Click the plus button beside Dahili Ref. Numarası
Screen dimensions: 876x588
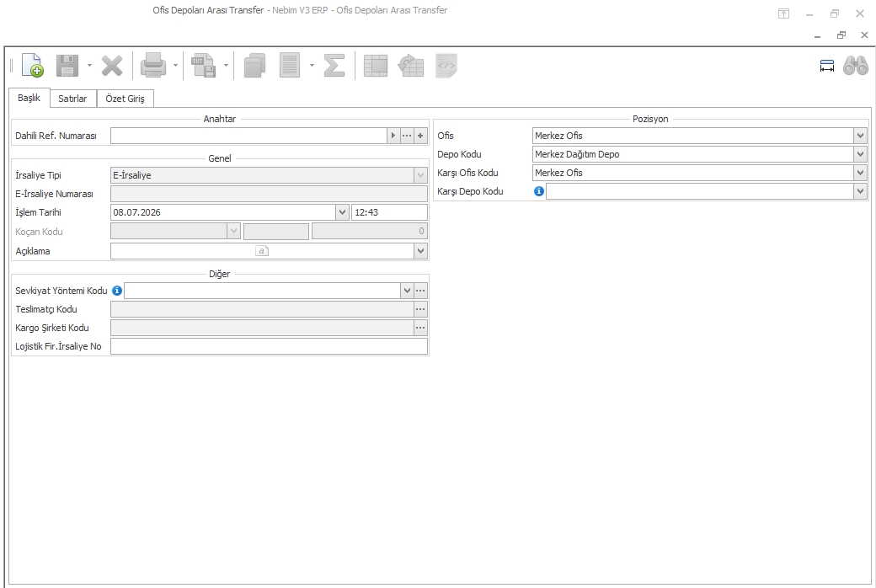click(420, 136)
